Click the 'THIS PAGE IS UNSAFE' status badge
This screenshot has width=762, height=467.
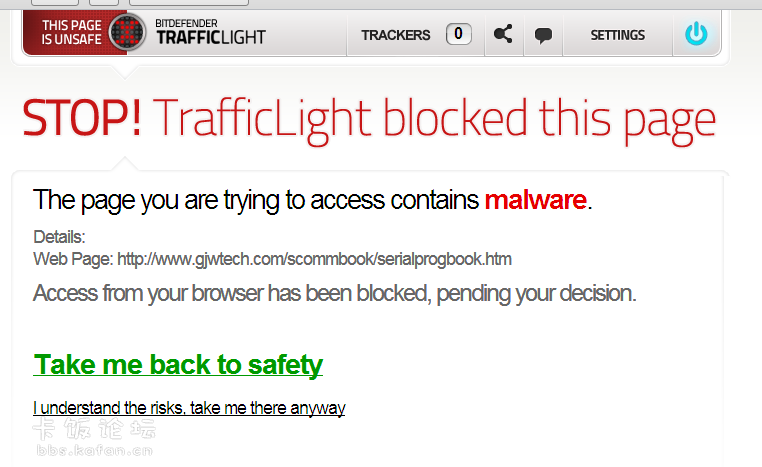[71, 32]
